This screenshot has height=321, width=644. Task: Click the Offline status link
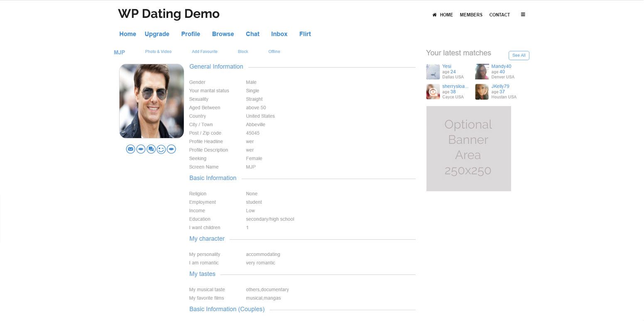point(274,52)
